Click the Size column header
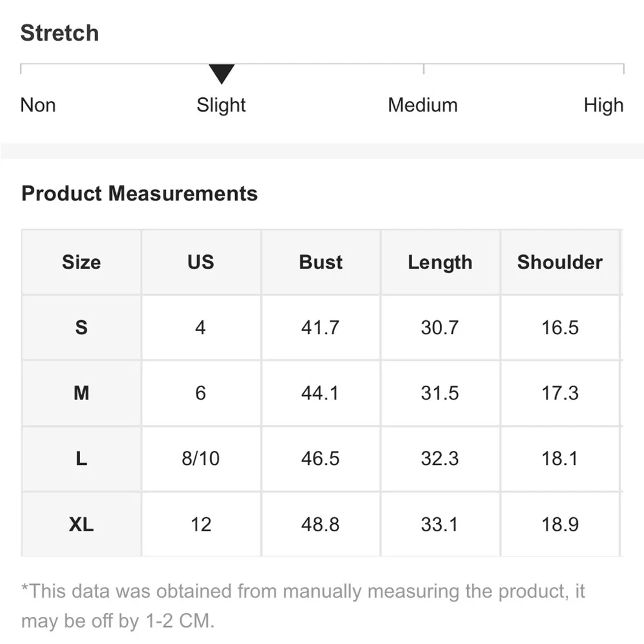Image resolution: width=644 pixels, height=644 pixels. (81, 262)
